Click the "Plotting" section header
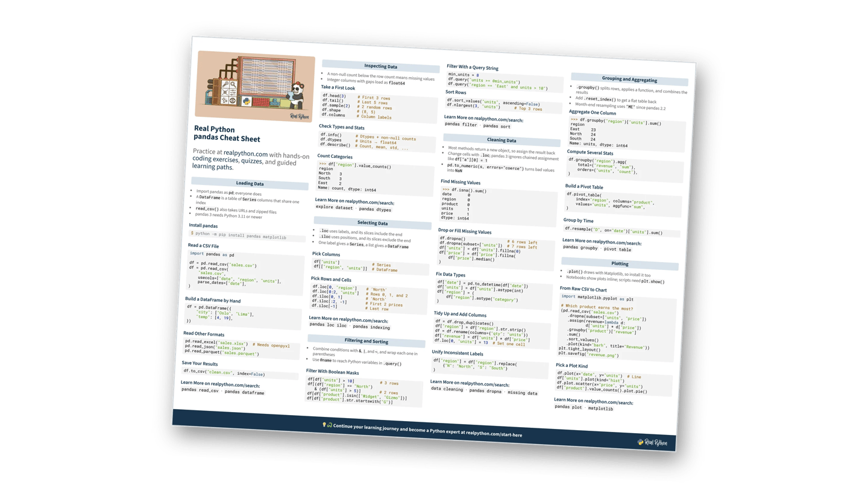This screenshot has width=868, height=488. (620, 264)
